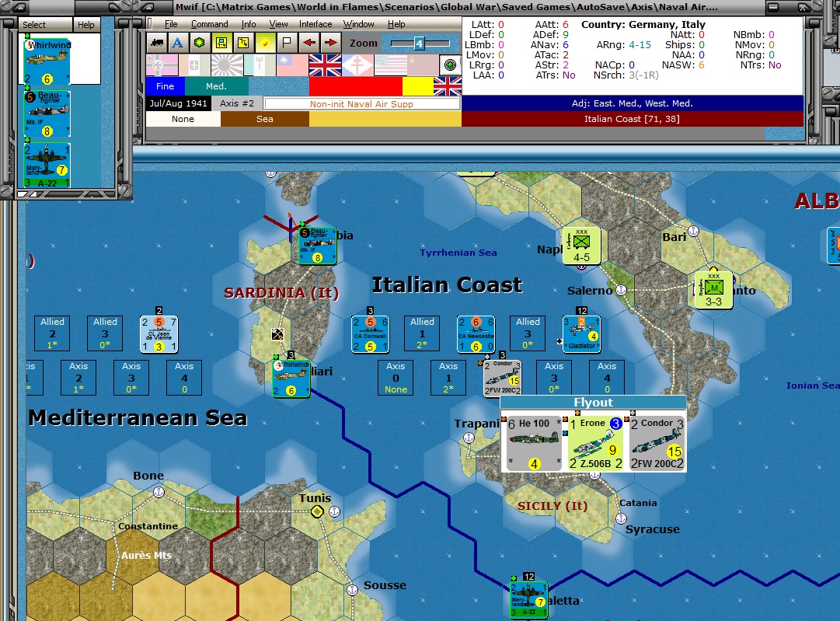This screenshot has width=840, height=621.
Task: Select the German flag in country bar
Action: click(x=162, y=65)
